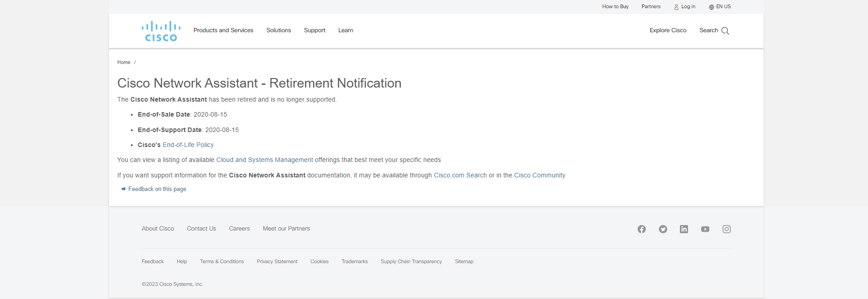
Task: Open About Cisco footer link
Action: click(158, 229)
